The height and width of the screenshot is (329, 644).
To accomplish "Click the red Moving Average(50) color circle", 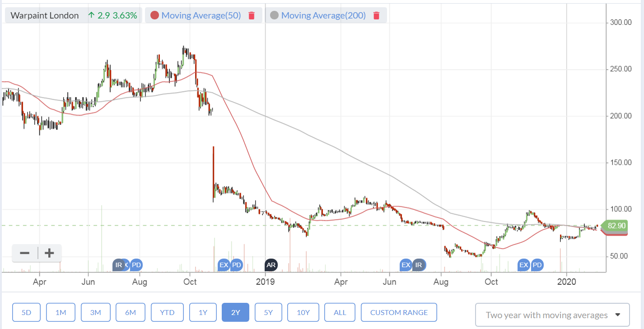I will 154,15.
